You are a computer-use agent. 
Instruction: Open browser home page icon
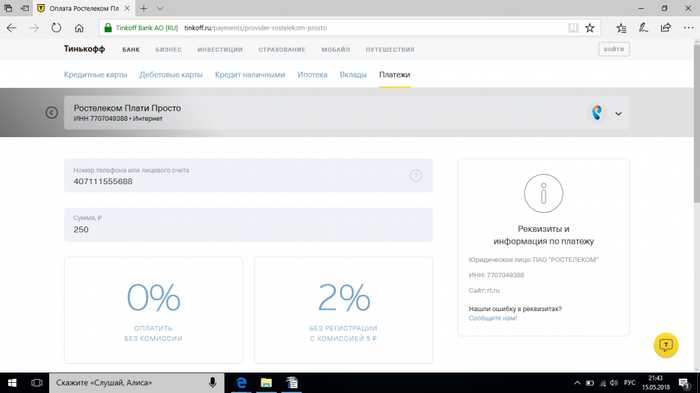79,28
